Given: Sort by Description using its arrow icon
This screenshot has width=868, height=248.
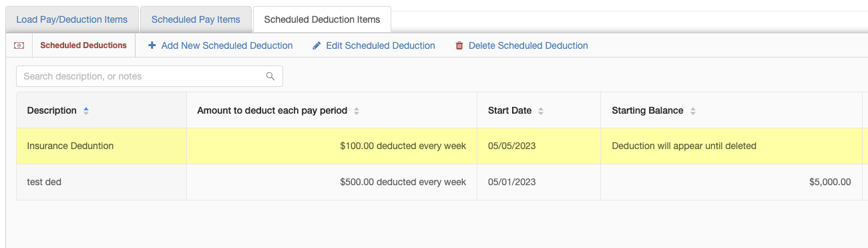Looking at the screenshot, I should (x=86, y=110).
